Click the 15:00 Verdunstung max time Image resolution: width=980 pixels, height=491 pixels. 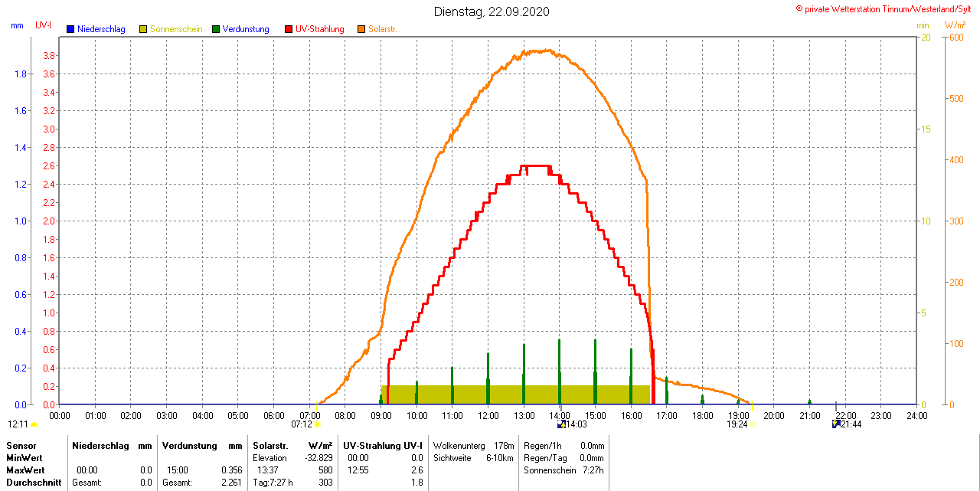[178, 470]
